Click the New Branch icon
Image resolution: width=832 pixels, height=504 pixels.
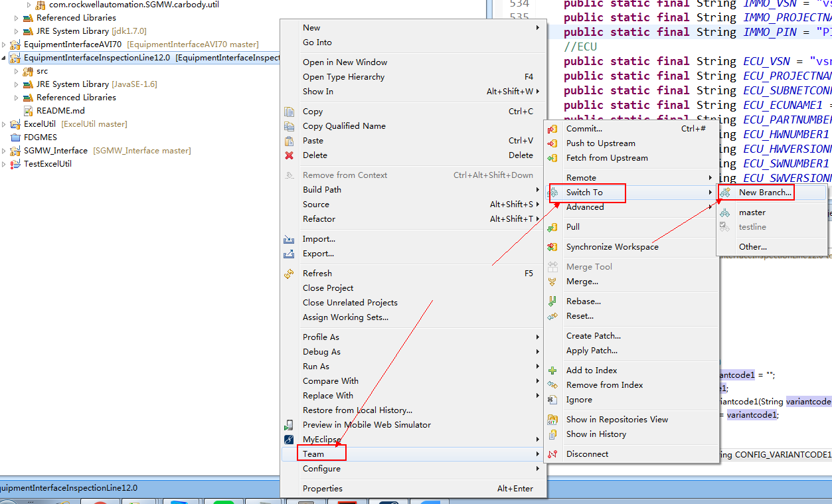pyautogui.click(x=725, y=193)
